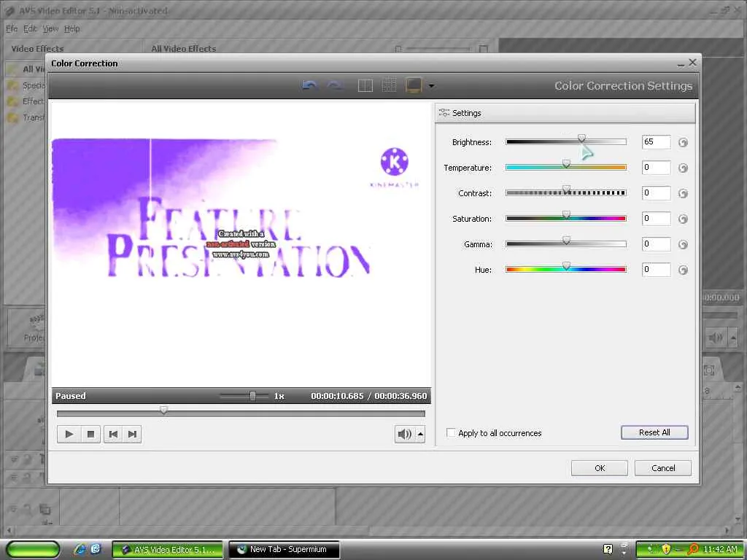The image size is (747, 560).
Task: Close the Color Correction dialog
Action: (x=692, y=63)
